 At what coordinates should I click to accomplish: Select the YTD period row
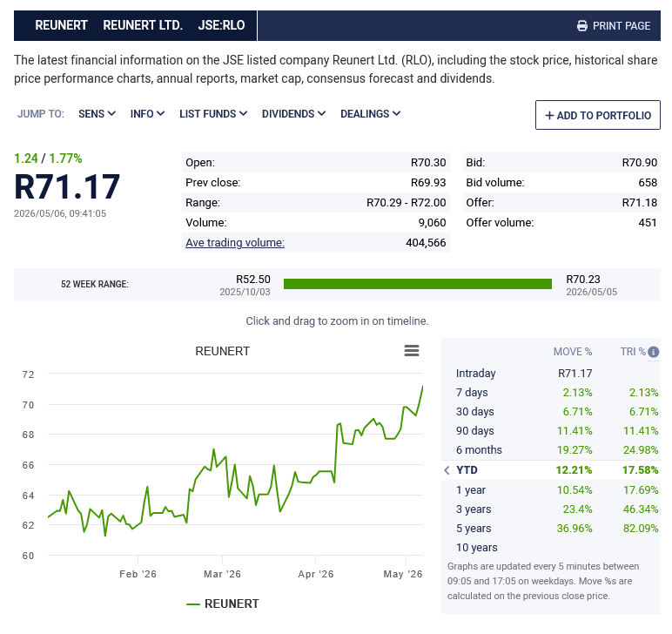point(551,470)
